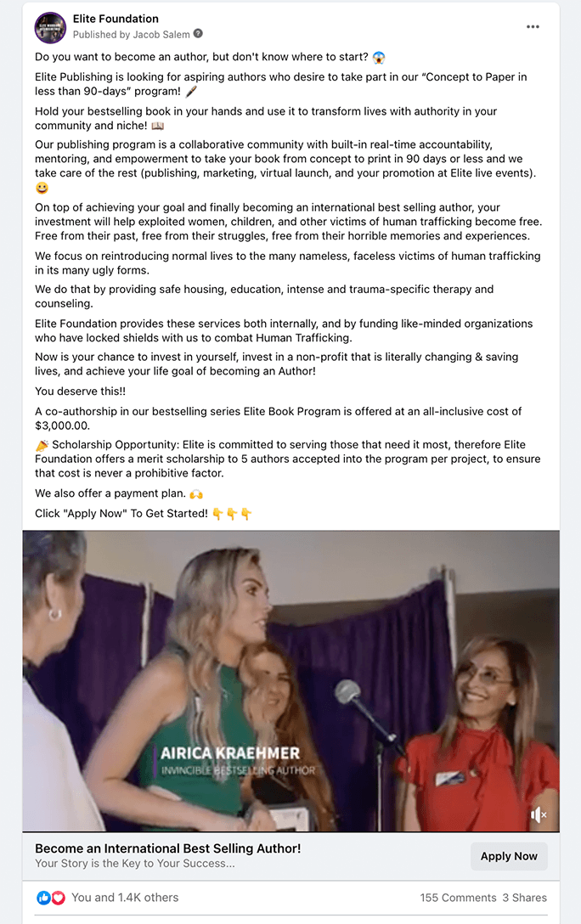The height and width of the screenshot is (924, 581).
Task: Open the three-dot post options menu
Action: click(533, 26)
